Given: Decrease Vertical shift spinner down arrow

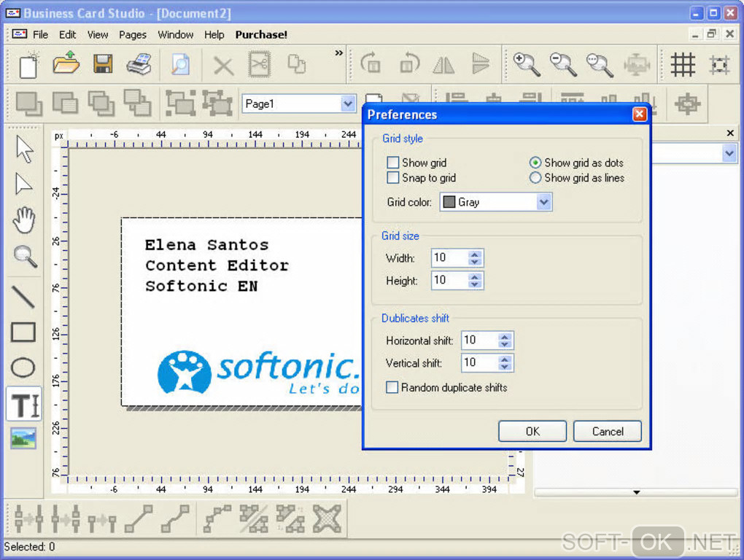Looking at the screenshot, I should [x=505, y=367].
